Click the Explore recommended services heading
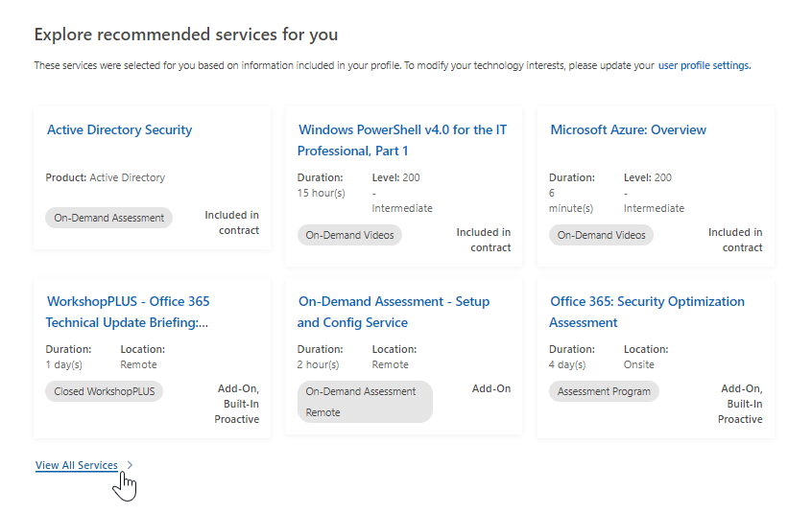The width and height of the screenshot is (812, 514). click(x=186, y=35)
